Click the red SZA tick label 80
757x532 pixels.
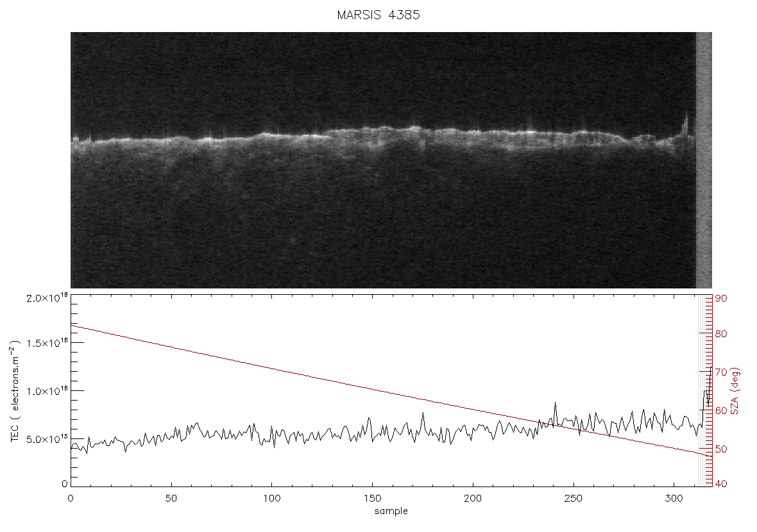tap(721, 334)
